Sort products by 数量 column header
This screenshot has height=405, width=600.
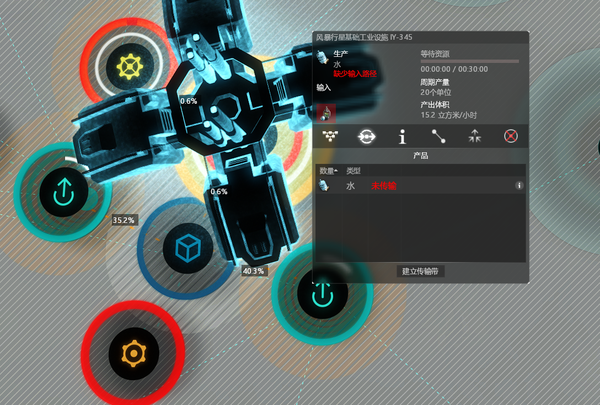[x=328, y=171]
